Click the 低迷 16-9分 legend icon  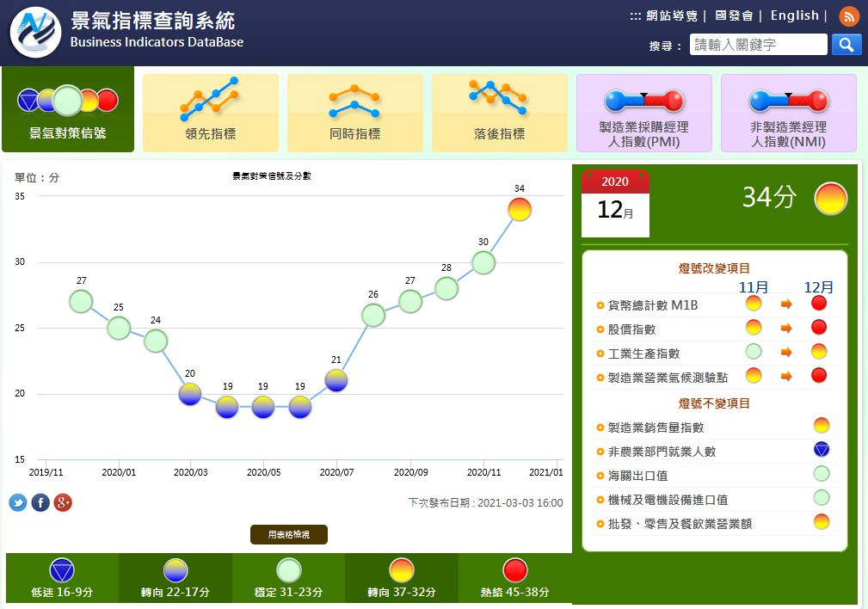pos(62,570)
